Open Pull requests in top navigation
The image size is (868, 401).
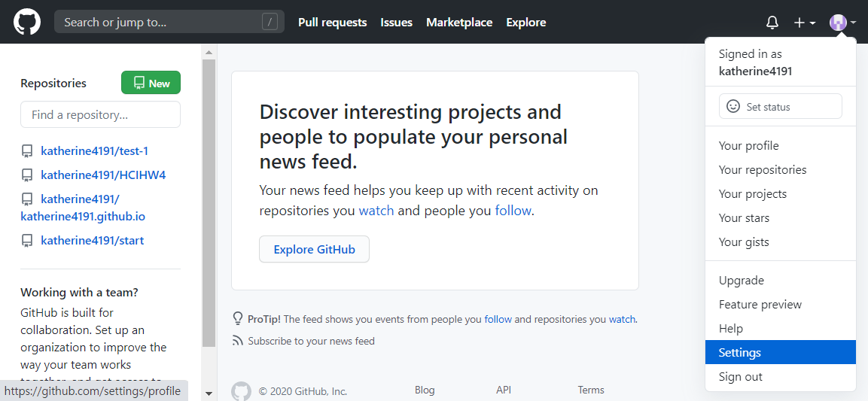[x=332, y=22]
